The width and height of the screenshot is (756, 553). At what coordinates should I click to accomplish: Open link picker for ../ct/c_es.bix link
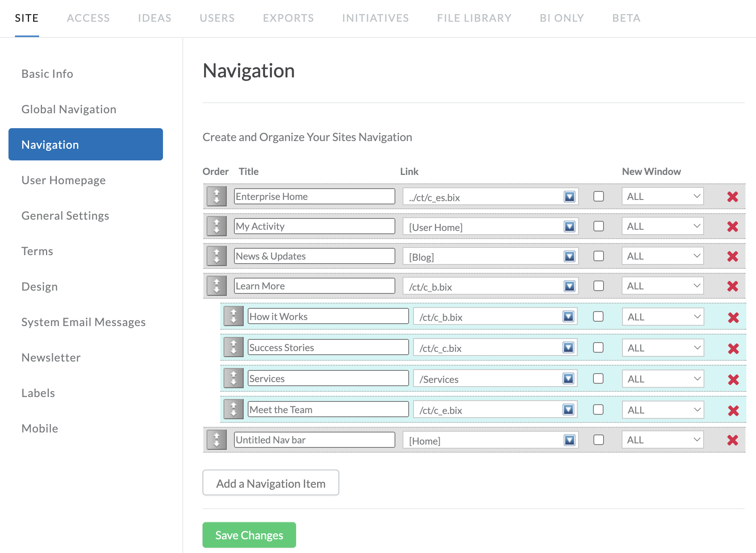(570, 197)
